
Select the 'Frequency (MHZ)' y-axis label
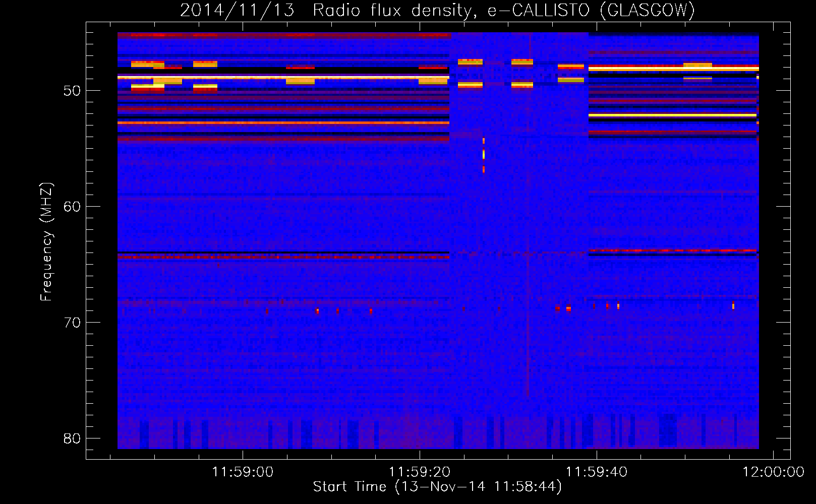coord(46,242)
